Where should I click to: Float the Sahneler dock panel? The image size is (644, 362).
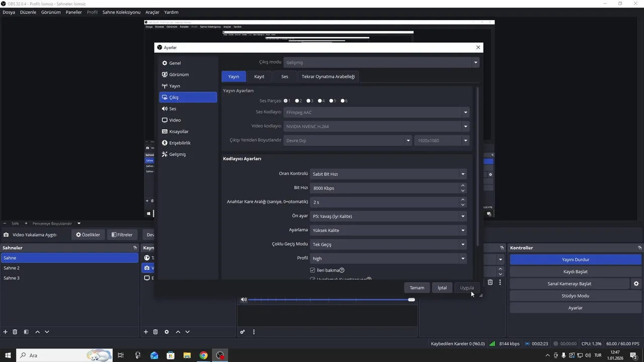135,248
